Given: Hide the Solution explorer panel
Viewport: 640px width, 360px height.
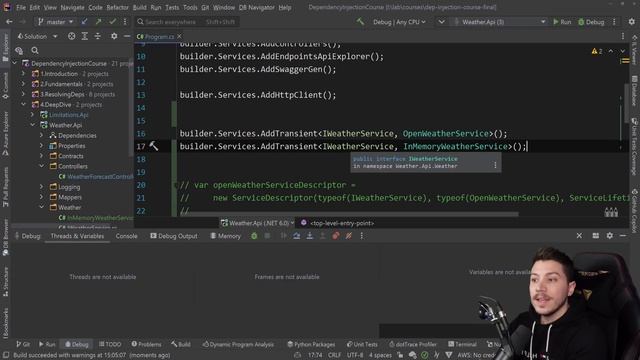Looking at the screenshot, I should (127, 36).
